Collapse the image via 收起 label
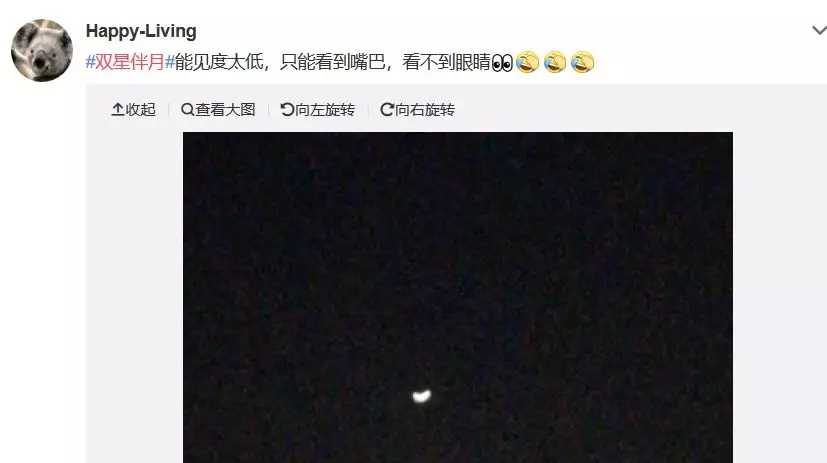The width and height of the screenshot is (827, 463). (x=140, y=110)
